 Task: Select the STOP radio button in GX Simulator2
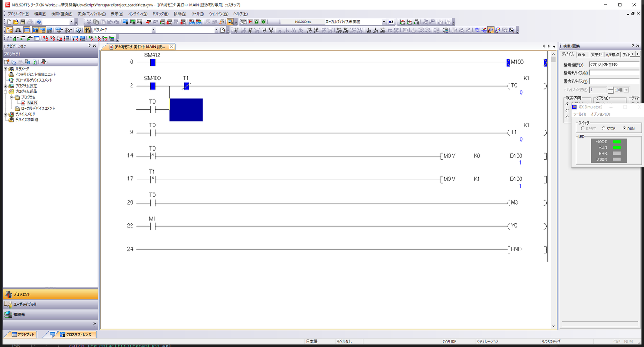point(603,129)
